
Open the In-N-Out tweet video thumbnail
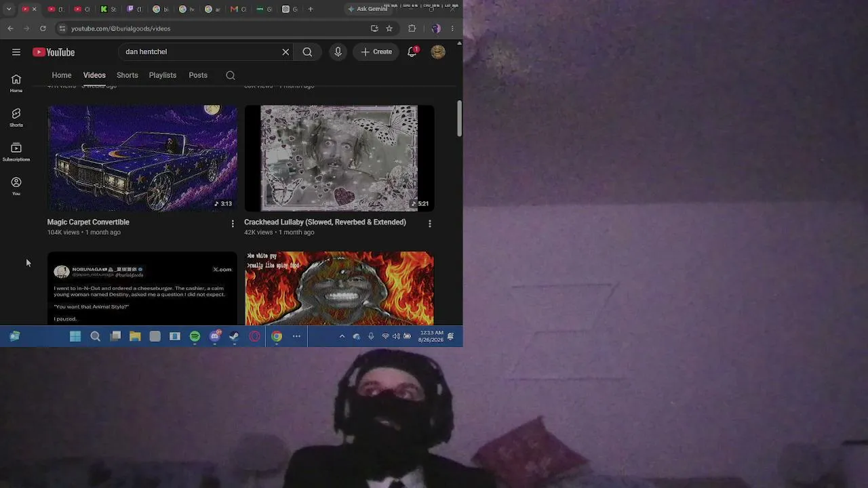click(142, 289)
